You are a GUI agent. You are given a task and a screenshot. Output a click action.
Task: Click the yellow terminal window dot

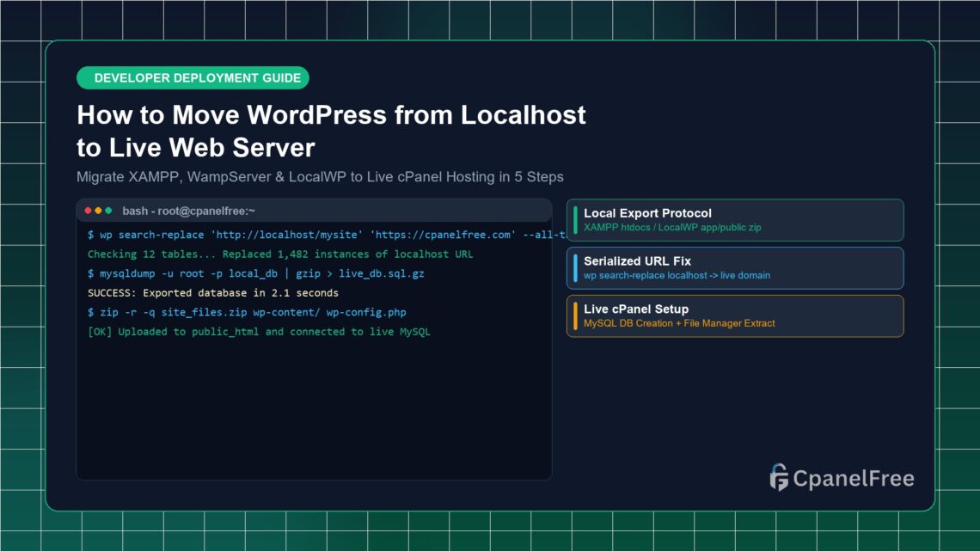coord(98,211)
